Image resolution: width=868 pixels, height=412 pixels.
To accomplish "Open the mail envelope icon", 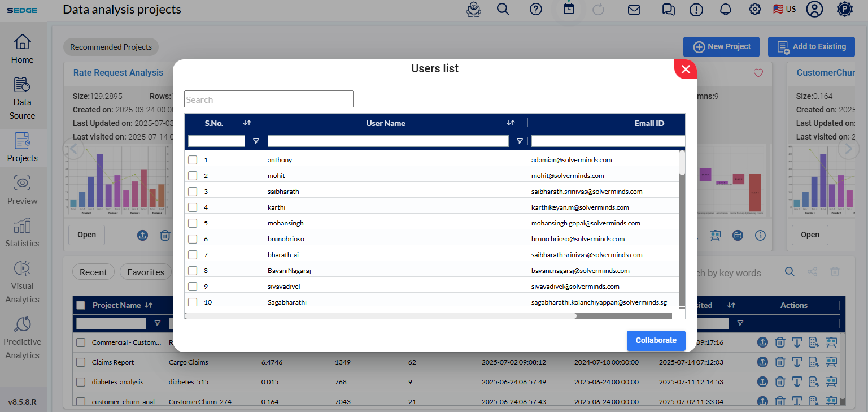I will 634,10.
